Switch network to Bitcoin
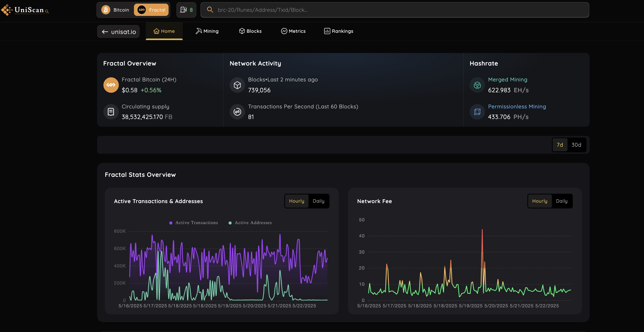The height and width of the screenshot is (332, 644). pyautogui.click(x=115, y=10)
